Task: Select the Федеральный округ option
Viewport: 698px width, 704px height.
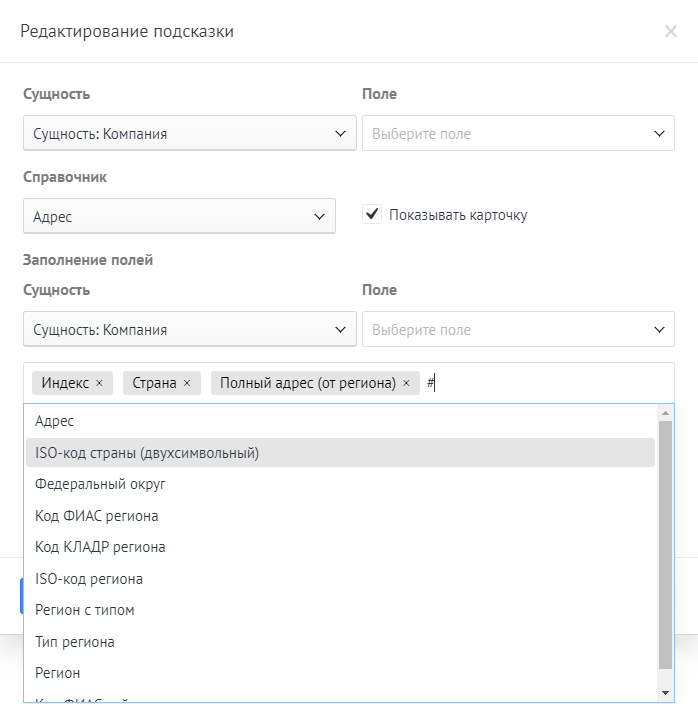Action: pyautogui.click(x=340, y=484)
